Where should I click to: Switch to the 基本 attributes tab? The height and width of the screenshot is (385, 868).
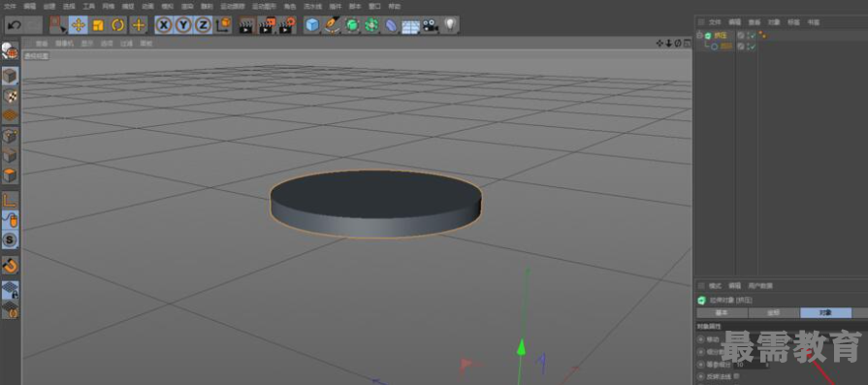pyautogui.click(x=722, y=312)
